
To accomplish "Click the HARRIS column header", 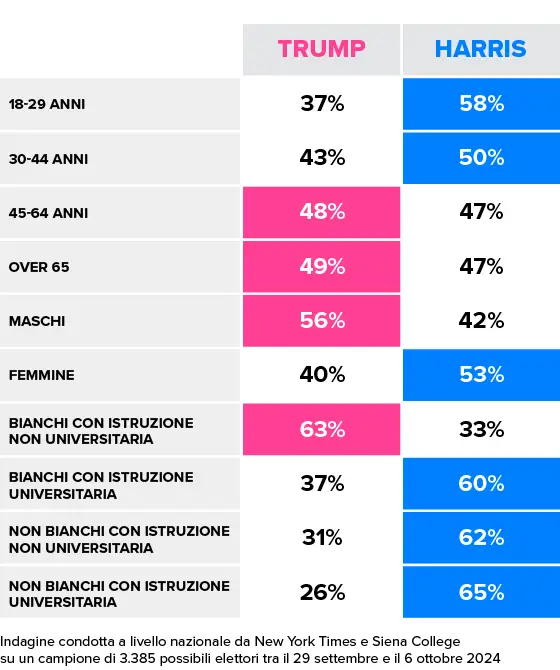I will [481, 49].
